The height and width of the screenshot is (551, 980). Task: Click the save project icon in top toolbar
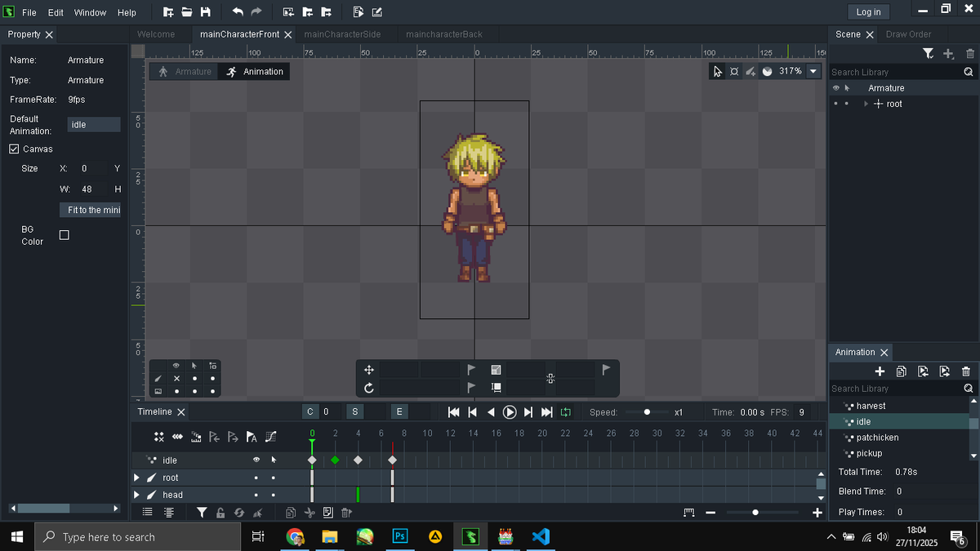point(206,12)
